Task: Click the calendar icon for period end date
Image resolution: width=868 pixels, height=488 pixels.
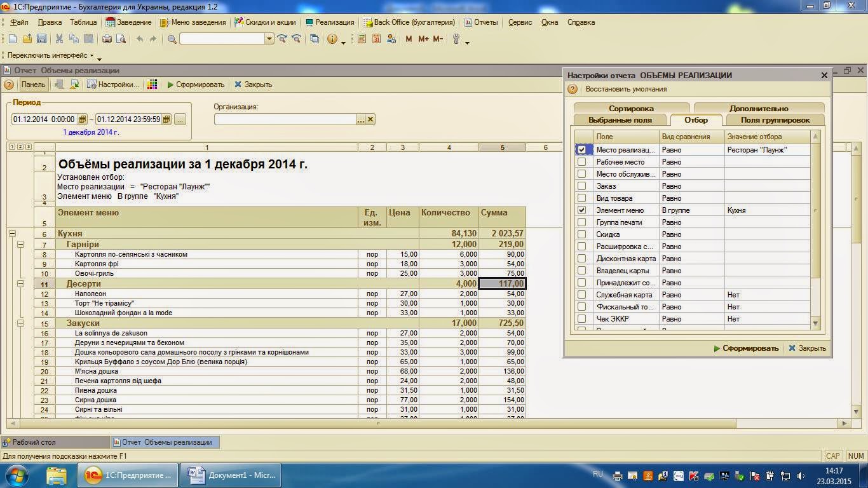Action: [x=166, y=119]
